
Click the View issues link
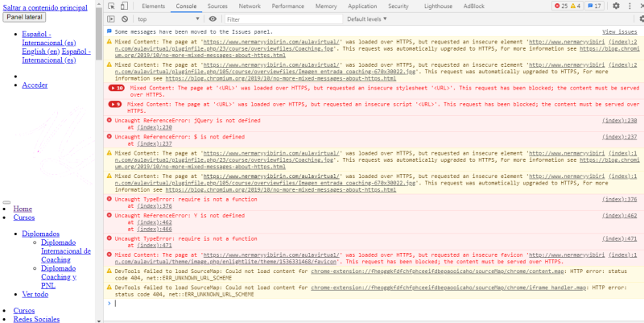click(620, 31)
